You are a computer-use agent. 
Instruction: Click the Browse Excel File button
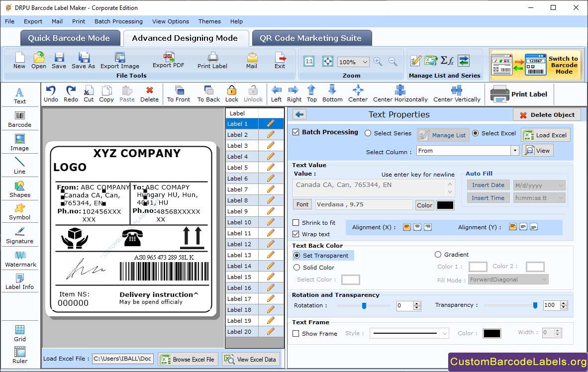[188, 359]
